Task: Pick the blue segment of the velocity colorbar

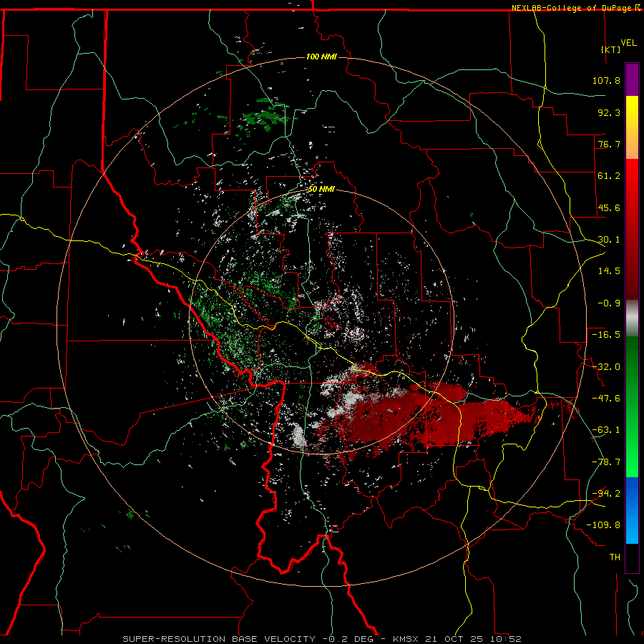Action: tap(632, 510)
